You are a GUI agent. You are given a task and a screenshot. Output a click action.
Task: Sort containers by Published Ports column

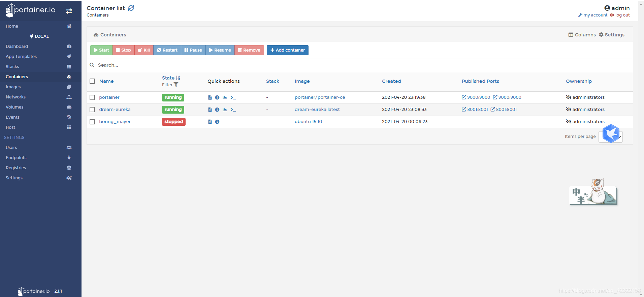coord(480,81)
